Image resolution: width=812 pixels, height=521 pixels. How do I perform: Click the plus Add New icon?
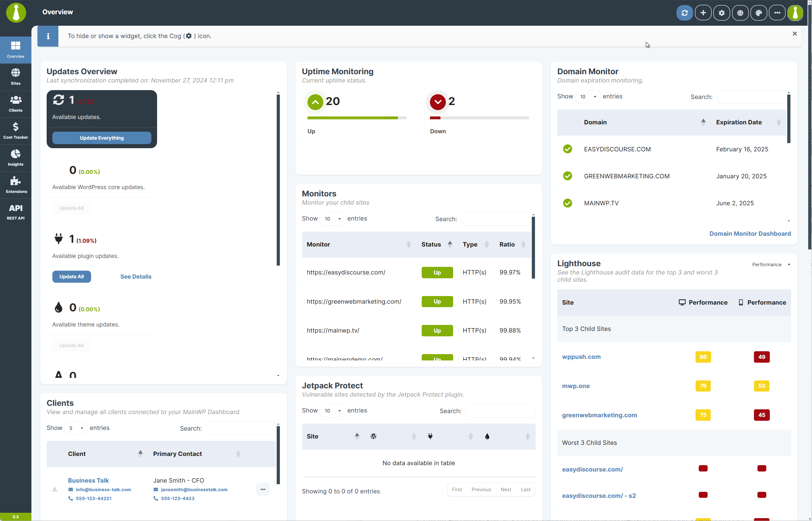coord(703,13)
